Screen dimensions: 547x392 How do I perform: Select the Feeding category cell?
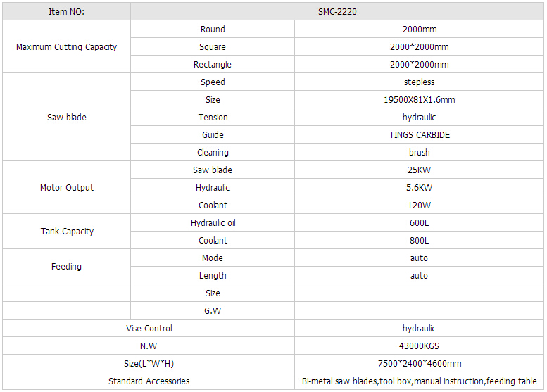click(x=66, y=267)
